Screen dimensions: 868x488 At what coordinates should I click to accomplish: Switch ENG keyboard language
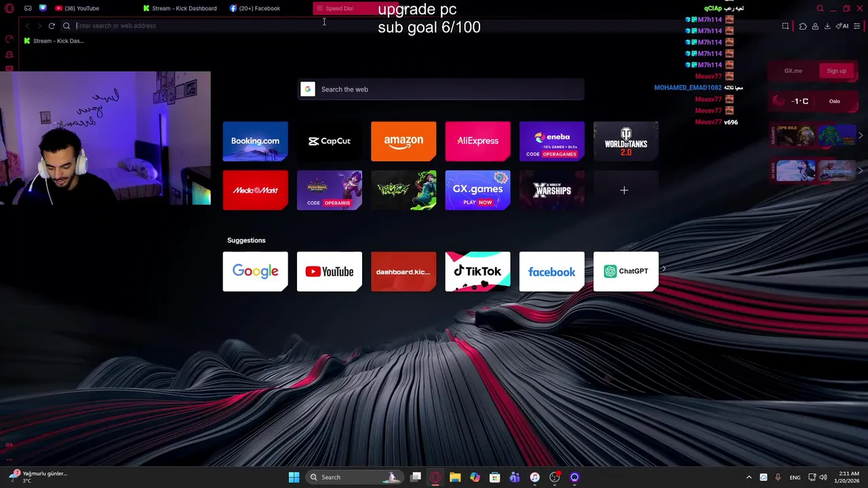[x=795, y=477]
